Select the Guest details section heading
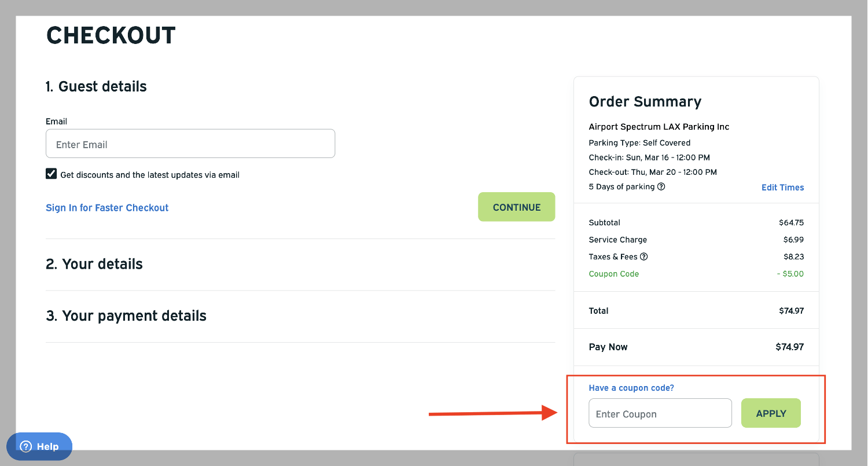The height and width of the screenshot is (466, 868). [x=96, y=86]
